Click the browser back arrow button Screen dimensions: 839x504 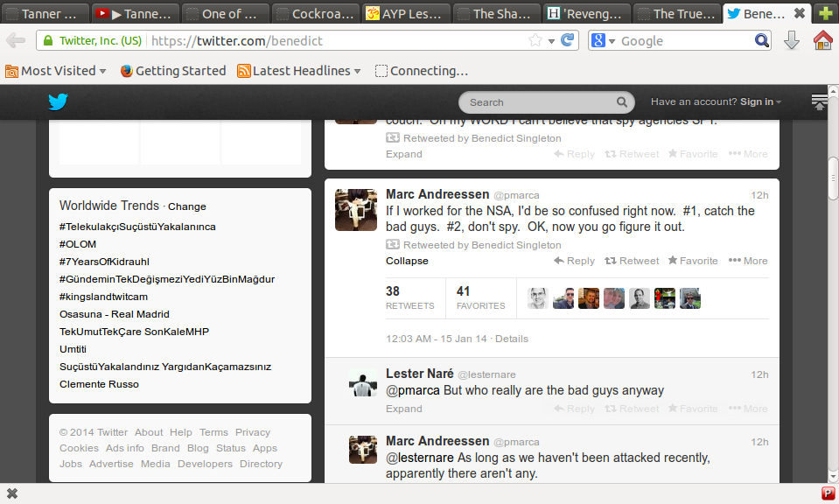(16, 40)
